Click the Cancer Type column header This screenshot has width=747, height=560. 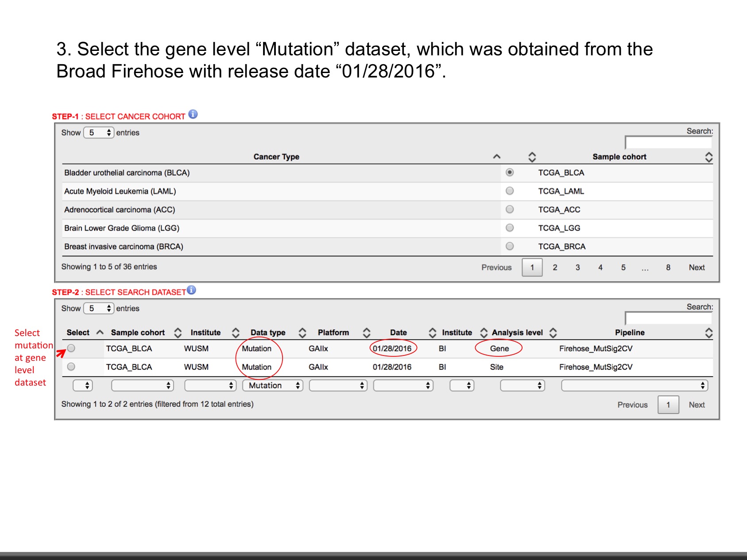tap(276, 157)
